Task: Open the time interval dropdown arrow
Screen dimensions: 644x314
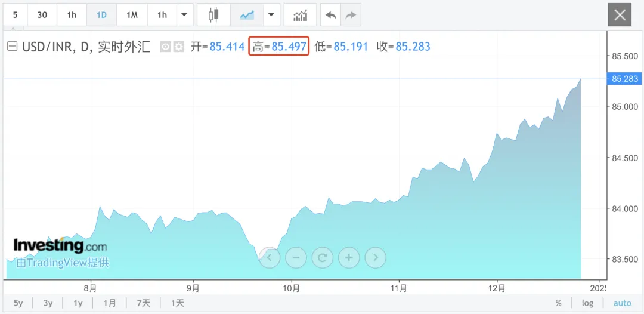Action: (184, 15)
